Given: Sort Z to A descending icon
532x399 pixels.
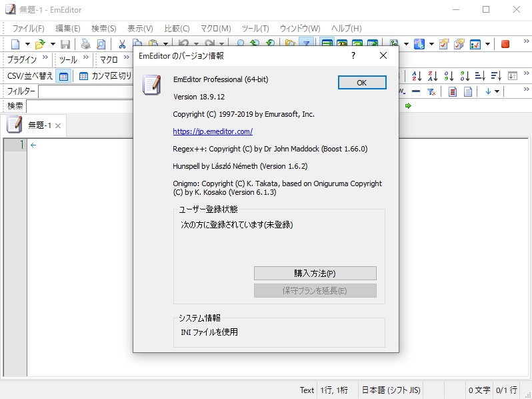Looking at the screenshot, I should coord(433,76).
